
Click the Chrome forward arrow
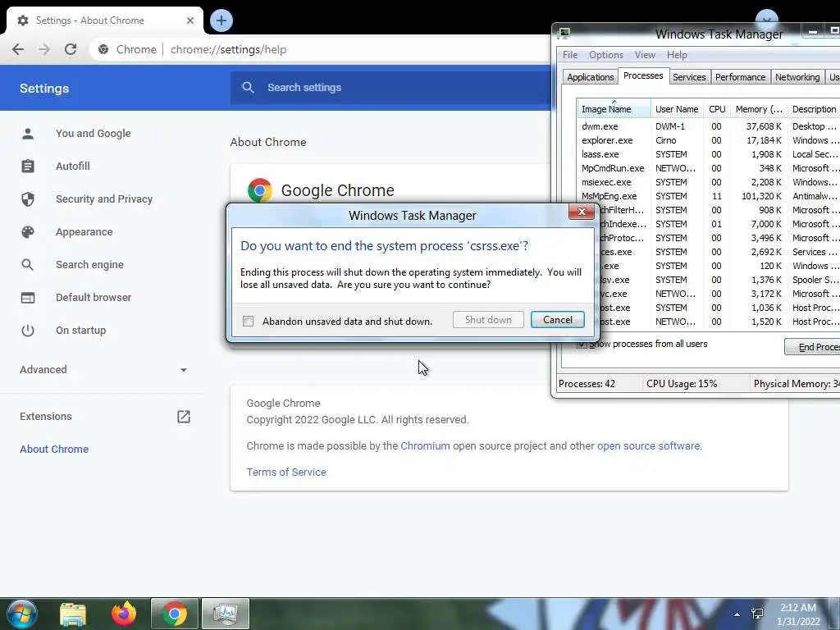click(x=44, y=49)
